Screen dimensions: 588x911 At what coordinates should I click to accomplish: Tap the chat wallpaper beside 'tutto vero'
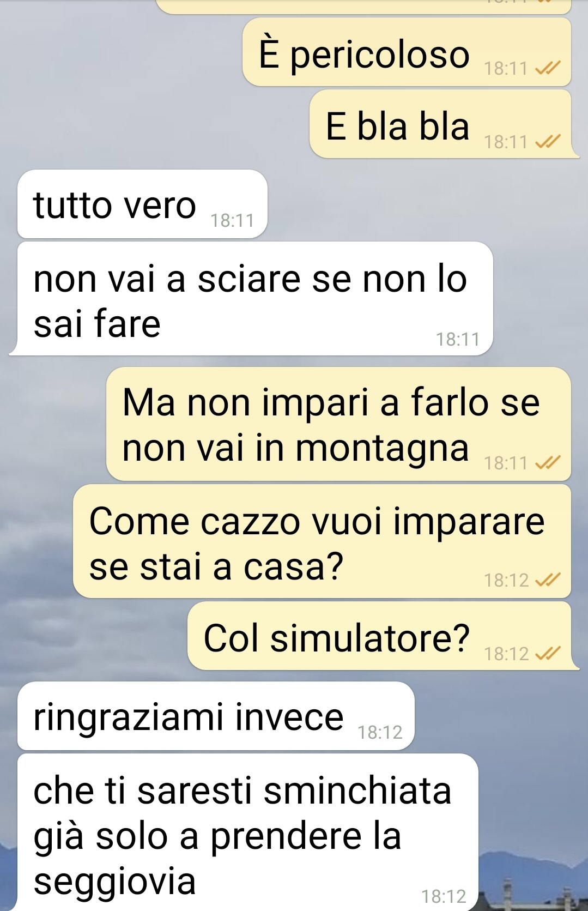tap(425, 204)
